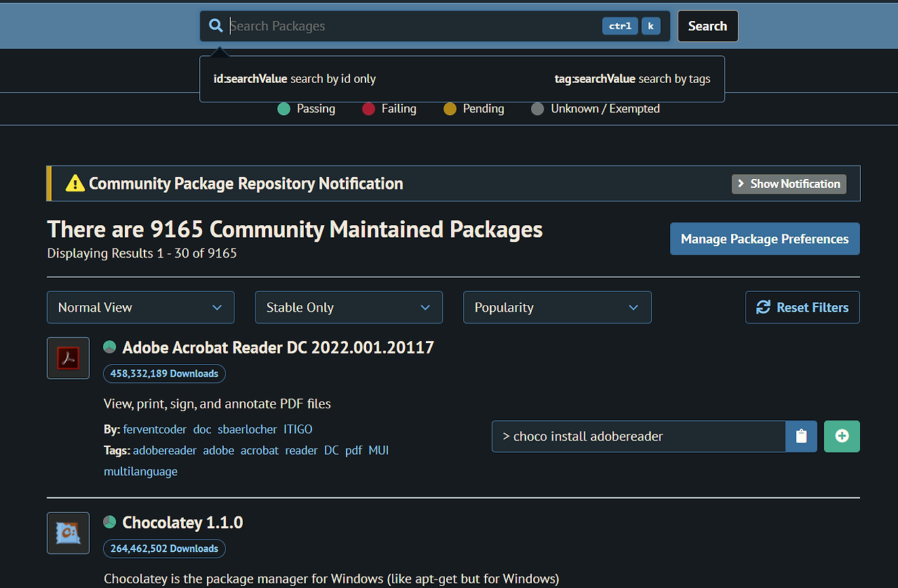
Task: Click the Reset Filters button
Action: pos(803,307)
